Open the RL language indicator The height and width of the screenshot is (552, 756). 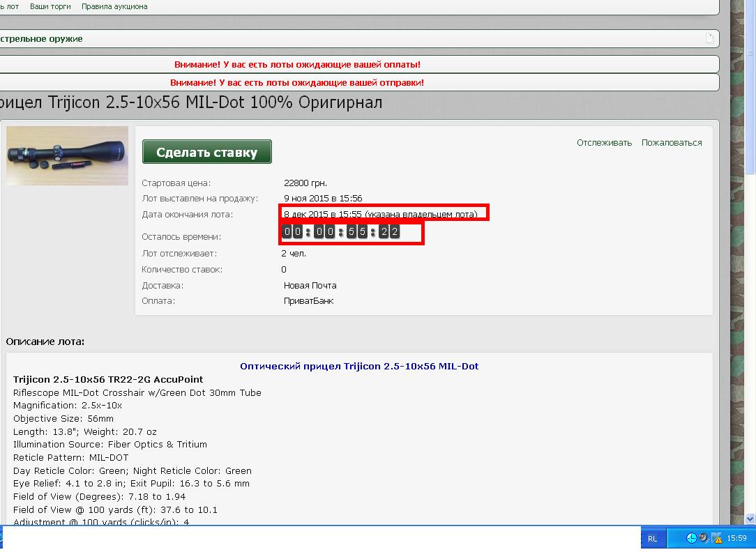tap(652, 539)
